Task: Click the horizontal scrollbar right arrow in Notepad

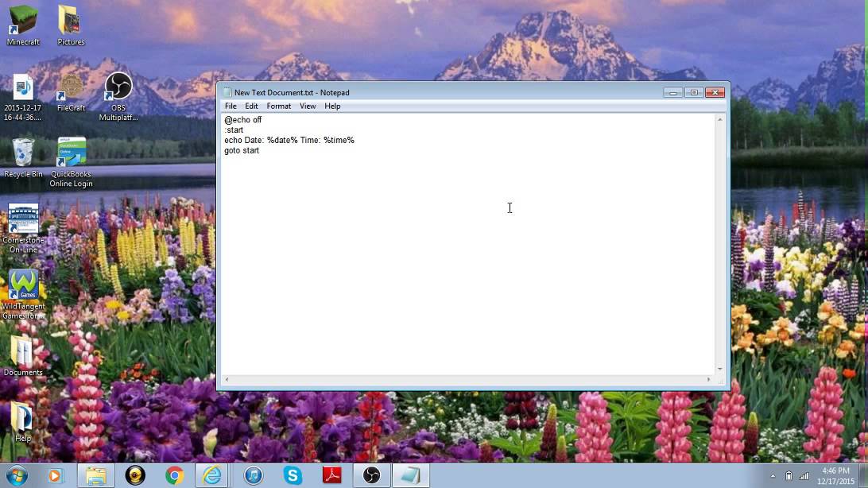Action: point(708,380)
